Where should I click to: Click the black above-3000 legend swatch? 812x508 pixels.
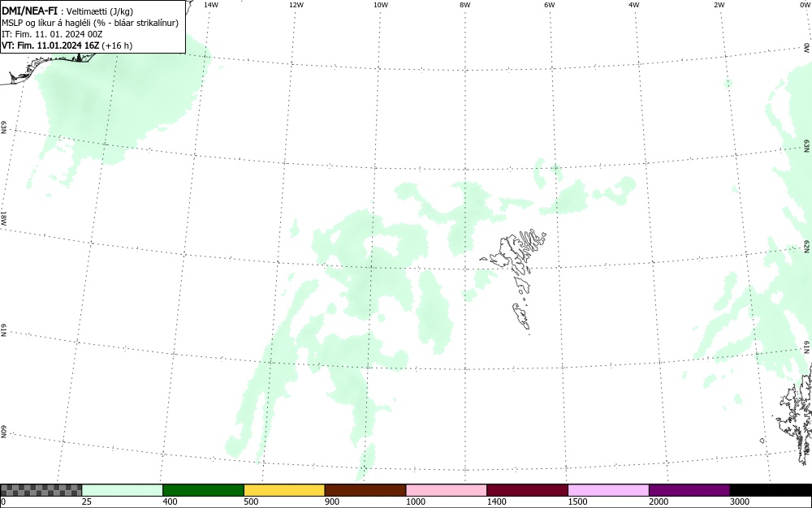click(771, 490)
